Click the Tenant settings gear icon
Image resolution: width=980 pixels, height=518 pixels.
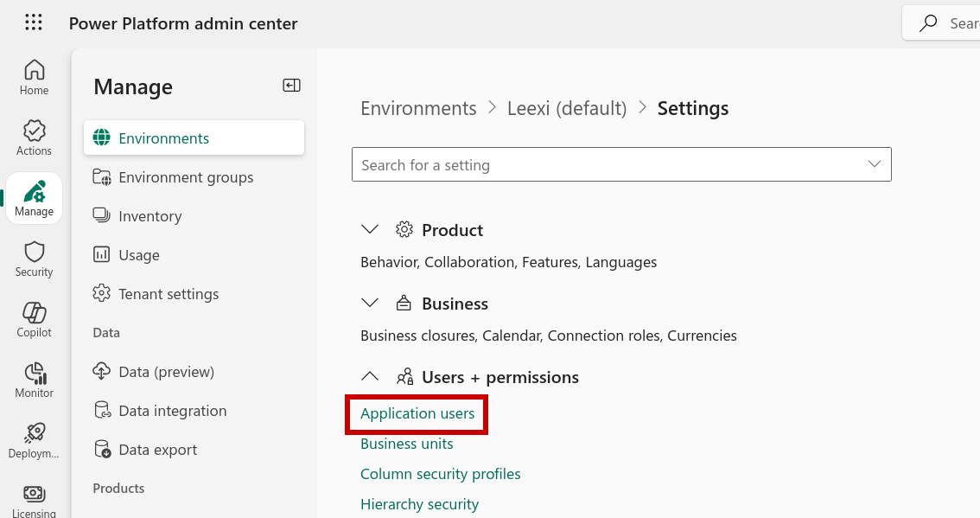point(101,293)
